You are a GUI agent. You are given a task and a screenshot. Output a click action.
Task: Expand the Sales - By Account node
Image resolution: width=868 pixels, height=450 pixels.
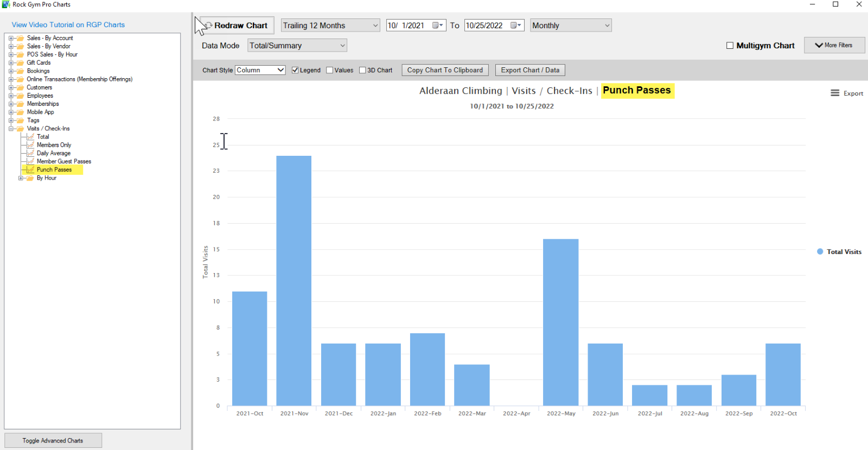11,38
